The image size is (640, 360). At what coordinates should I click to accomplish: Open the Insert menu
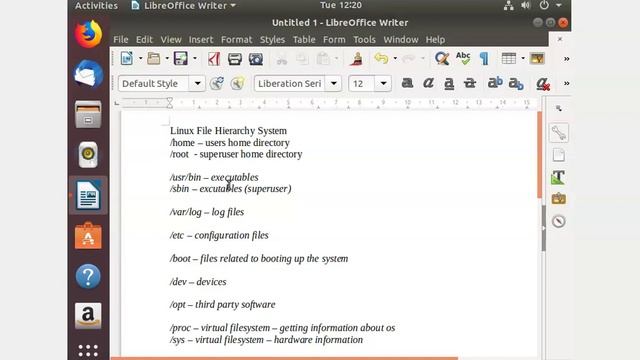click(201, 40)
